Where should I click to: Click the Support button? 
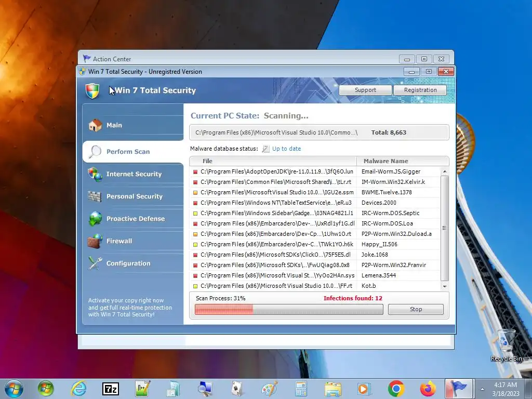(365, 90)
